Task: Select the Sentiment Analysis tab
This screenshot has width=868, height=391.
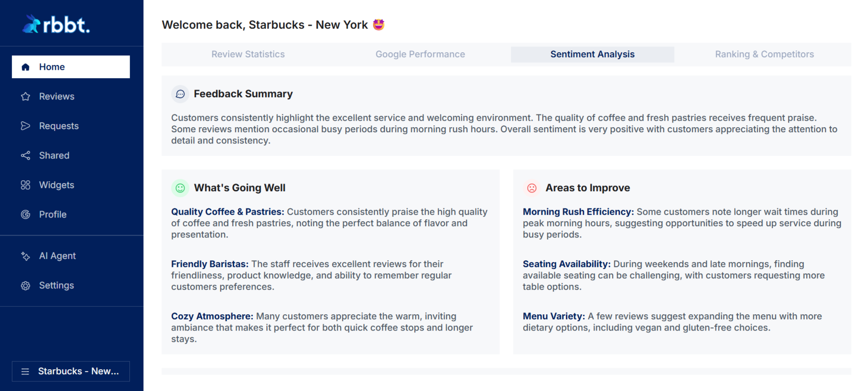Action: 592,54
